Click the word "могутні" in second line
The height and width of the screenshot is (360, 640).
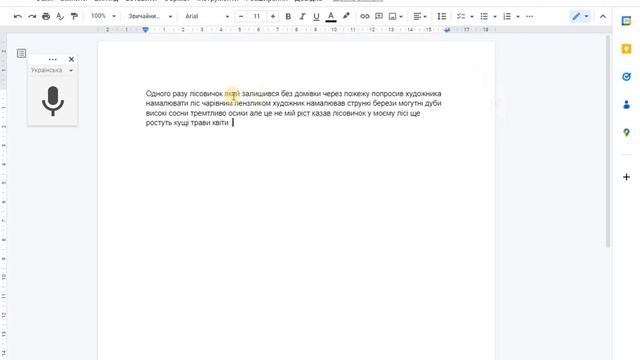click(x=411, y=103)
